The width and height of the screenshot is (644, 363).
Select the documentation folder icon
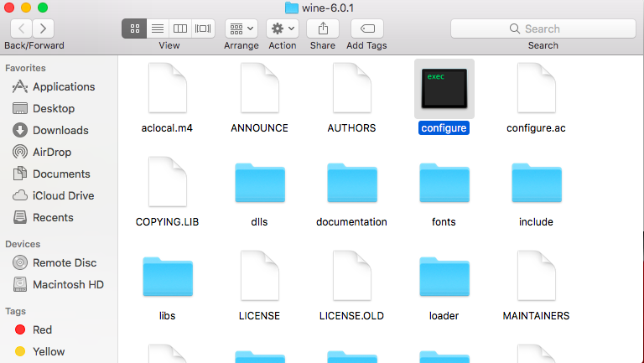352,183
